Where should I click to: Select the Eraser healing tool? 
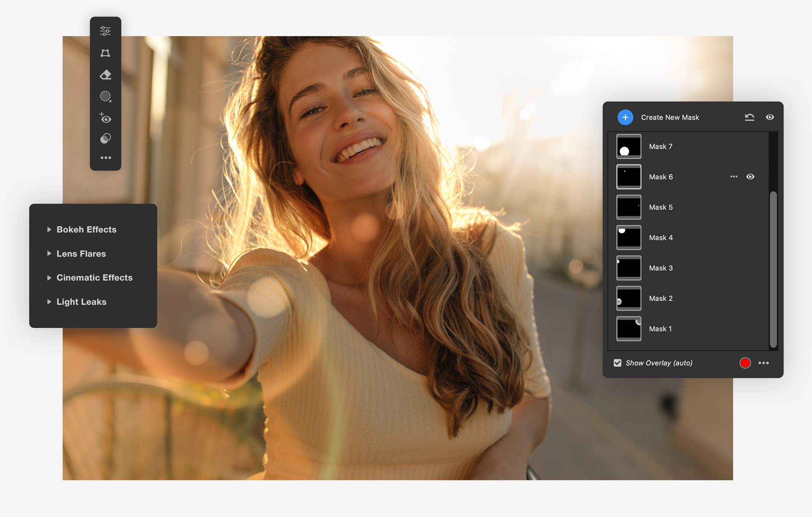[105, 75]
